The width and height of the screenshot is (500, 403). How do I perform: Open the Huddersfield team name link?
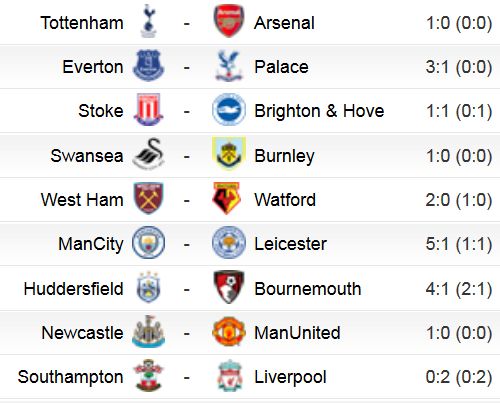click(x=74, y=289)
